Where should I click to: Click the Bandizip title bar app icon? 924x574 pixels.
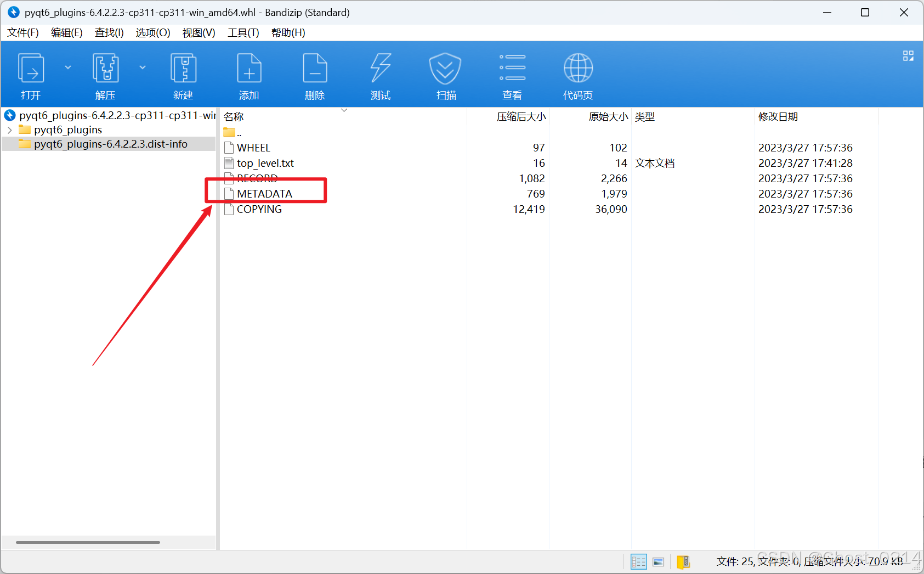click(x=14, y=12)
